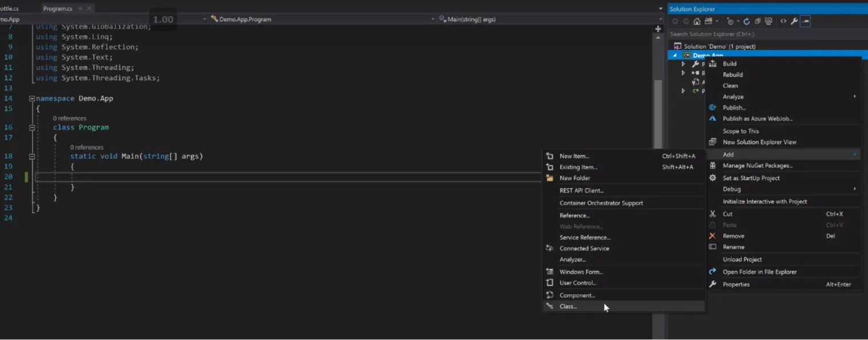Viewport: 868px width, 340px height.
Task: Refresh Solution Explorer with the blue arrow icon
Action: tap(746, 21)
